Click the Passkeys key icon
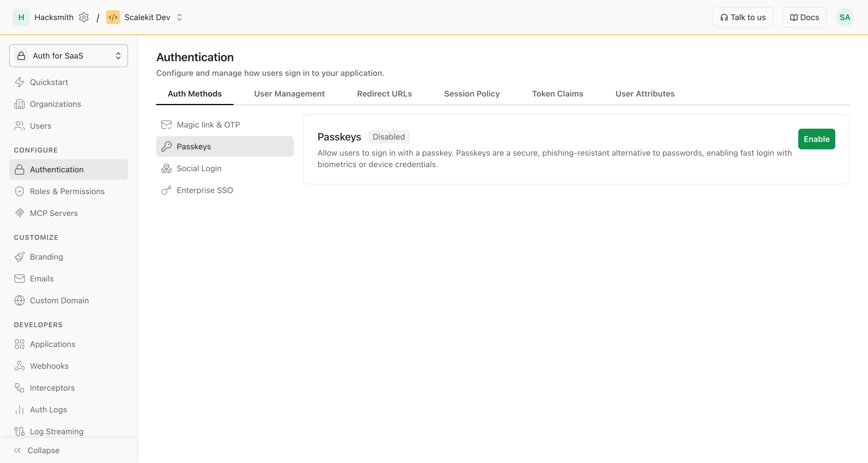The width and height of the screenshot is (868, 463). 166,146
